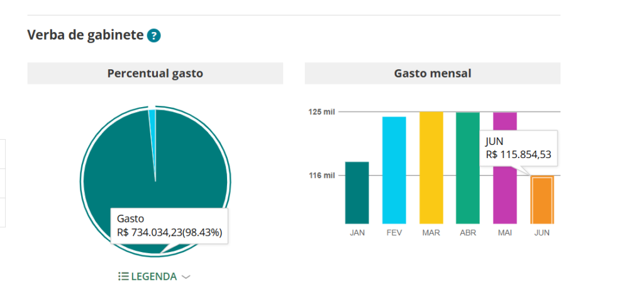Click the Verba de gabinete heading
Viewport: 644px width, 303px height.
click(86, 35)
